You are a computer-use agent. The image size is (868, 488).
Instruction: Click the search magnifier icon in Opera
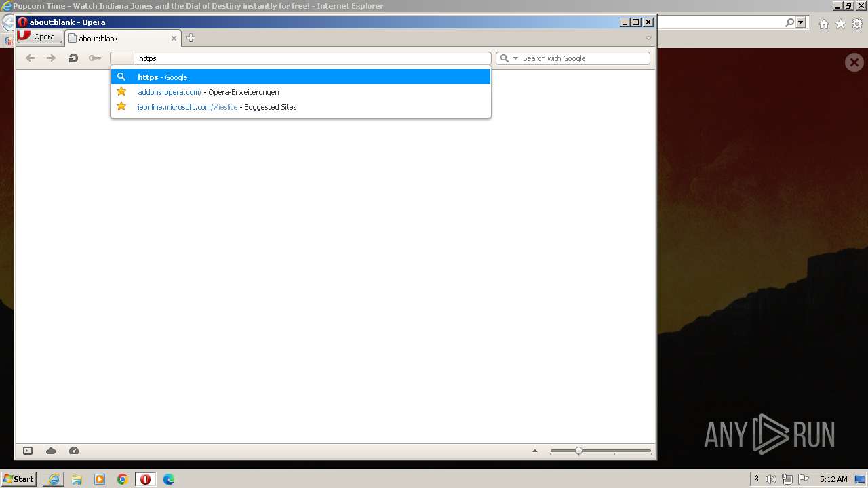(x=505, y=58)
